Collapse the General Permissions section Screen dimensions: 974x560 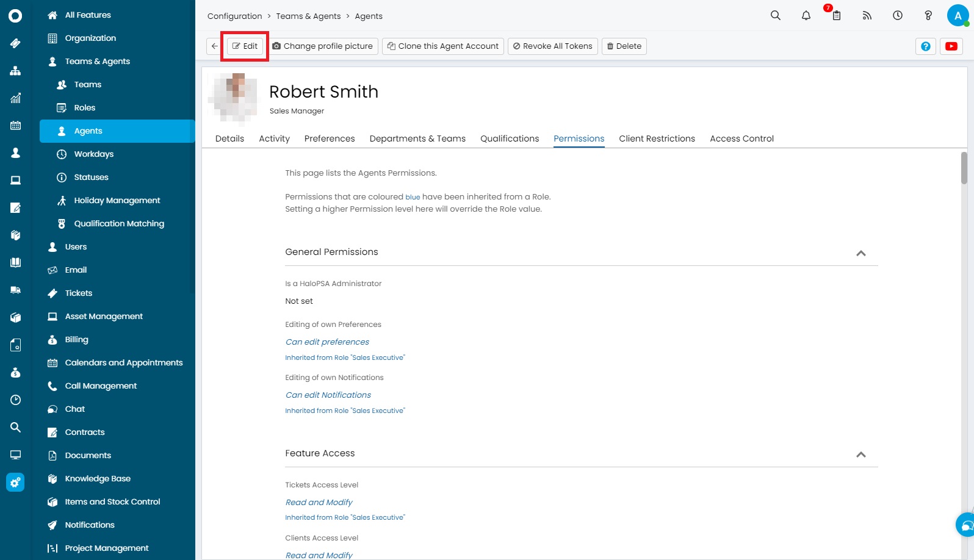(x=860, y=253)
